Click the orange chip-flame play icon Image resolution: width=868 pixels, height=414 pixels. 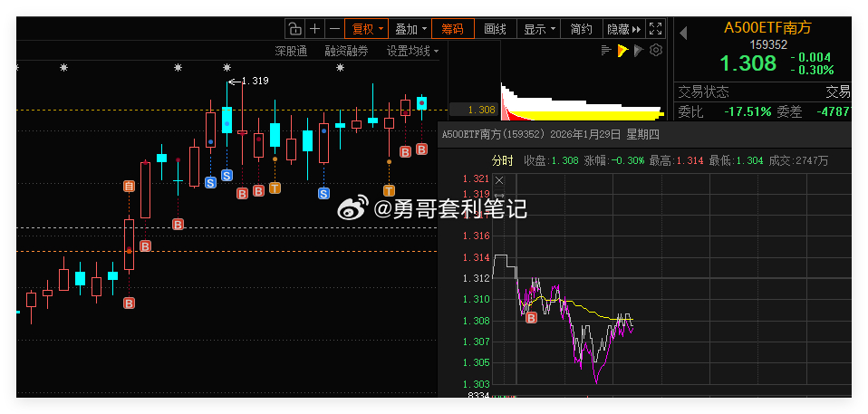[x=622, y=51]
